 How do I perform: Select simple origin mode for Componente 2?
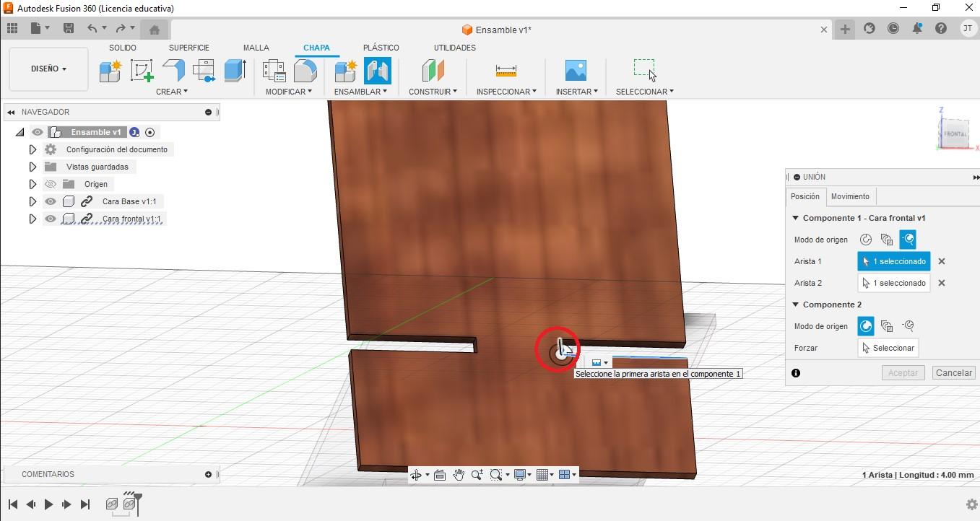click(x=866, y=326)
